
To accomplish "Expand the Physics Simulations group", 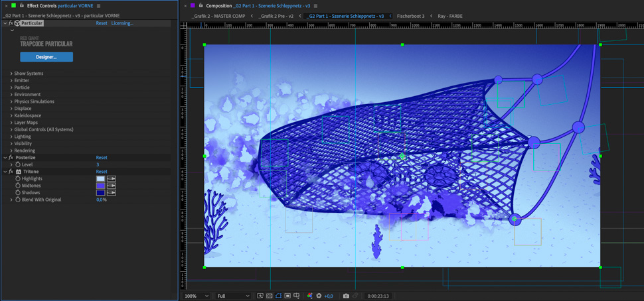I will click(x=11, y=101).
